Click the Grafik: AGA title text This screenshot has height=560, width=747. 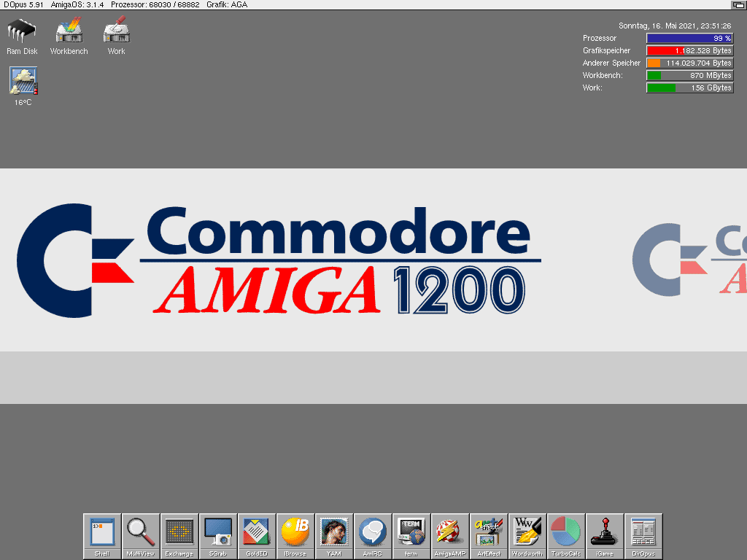pyautogui.click(x=227, y=5)
